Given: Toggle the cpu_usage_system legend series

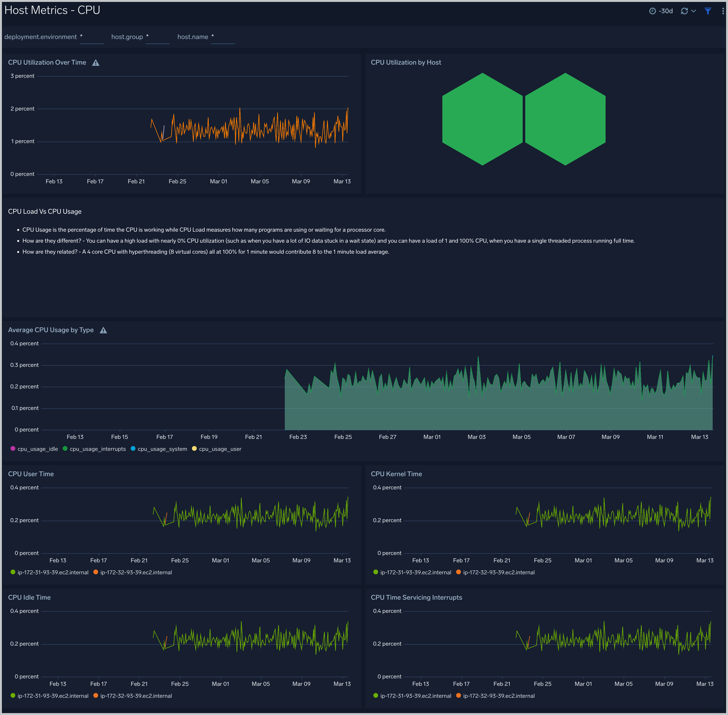Looking at the screenshot, I should pos(159,449).
